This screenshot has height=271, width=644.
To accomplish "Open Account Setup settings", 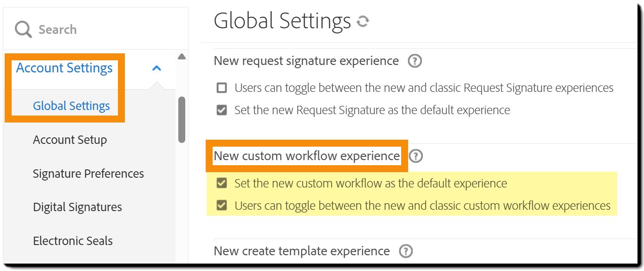I will pos(70,139).
